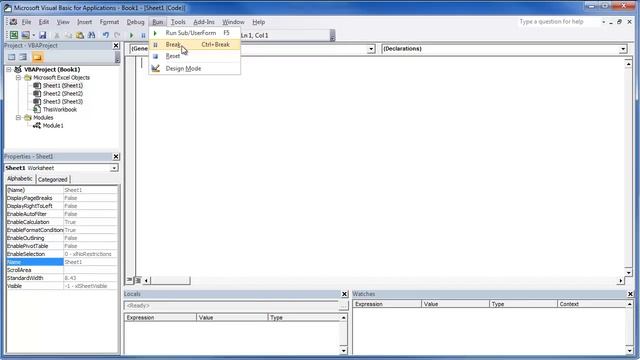
Task: Select Module1 in project tree
Action: click(53, 126)
